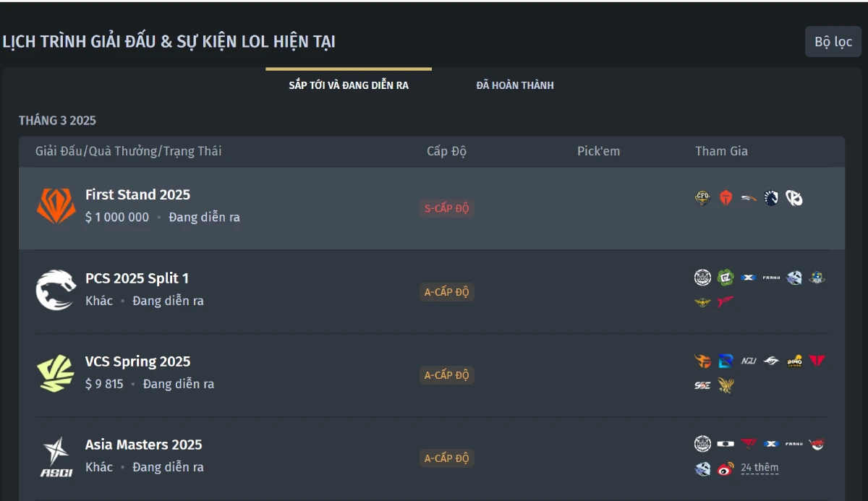Screen dimensions: 868x501
Task: Click the VCS Spring 2025 tournament logo
Action: point(56,373)
